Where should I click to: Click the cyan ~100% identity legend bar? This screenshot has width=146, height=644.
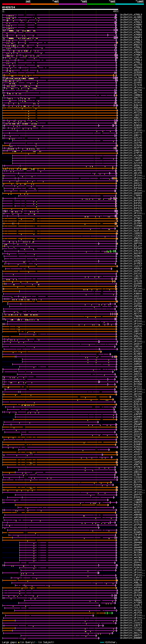point(130,4)
